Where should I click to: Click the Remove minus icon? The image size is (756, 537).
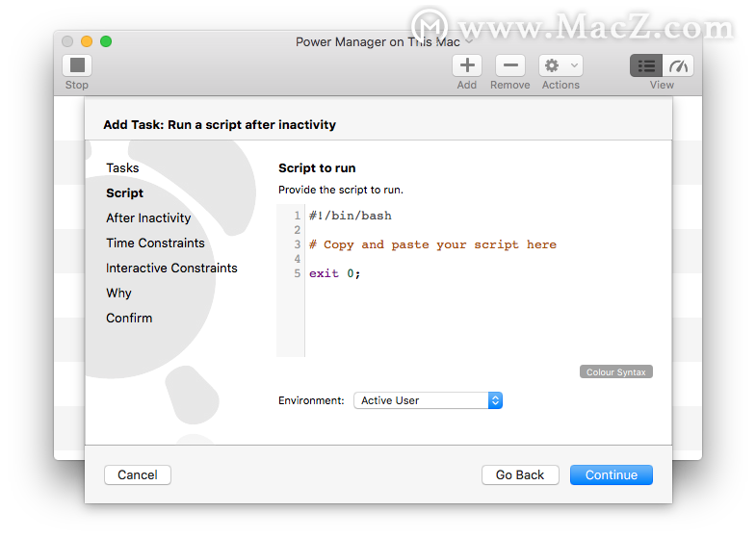(510, 65)
